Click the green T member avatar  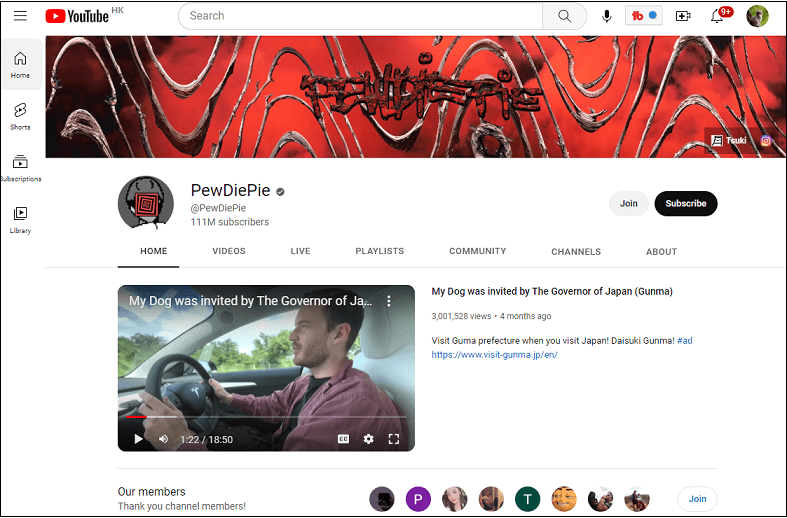528,499
